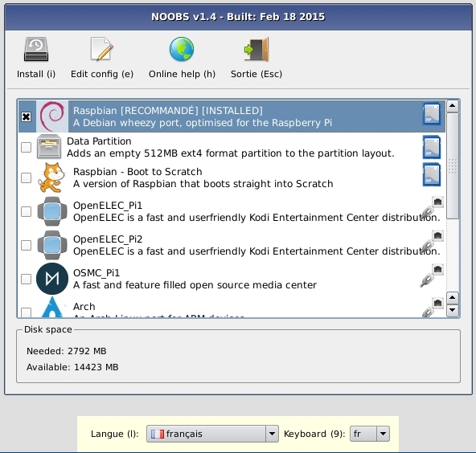Select the Arch row title

click(x=84, y=307)
